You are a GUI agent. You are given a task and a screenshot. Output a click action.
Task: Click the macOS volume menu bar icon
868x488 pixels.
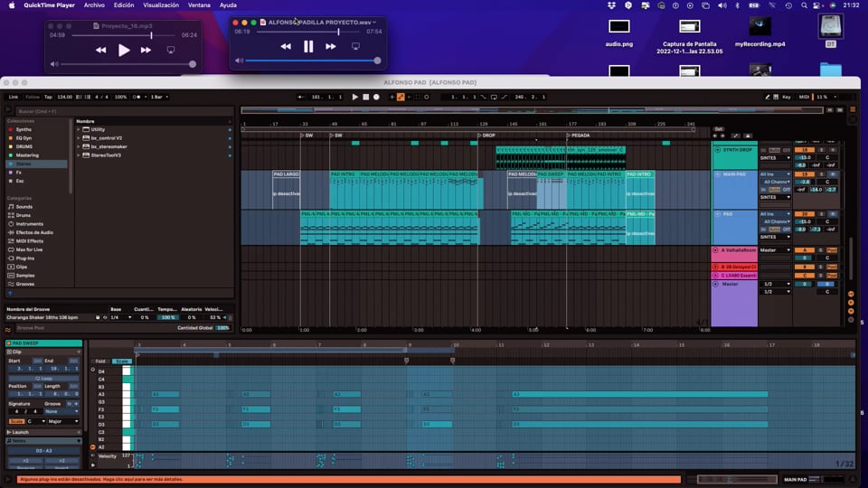[x=722, y=5]
